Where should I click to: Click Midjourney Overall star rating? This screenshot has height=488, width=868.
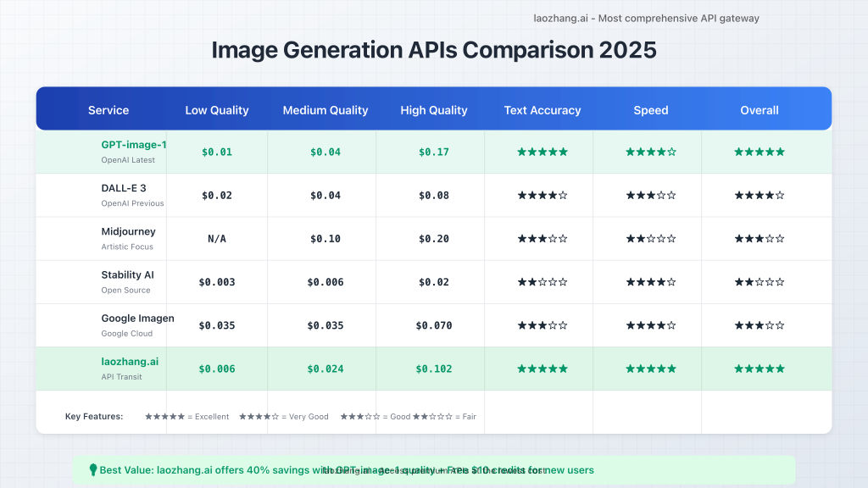759,238
